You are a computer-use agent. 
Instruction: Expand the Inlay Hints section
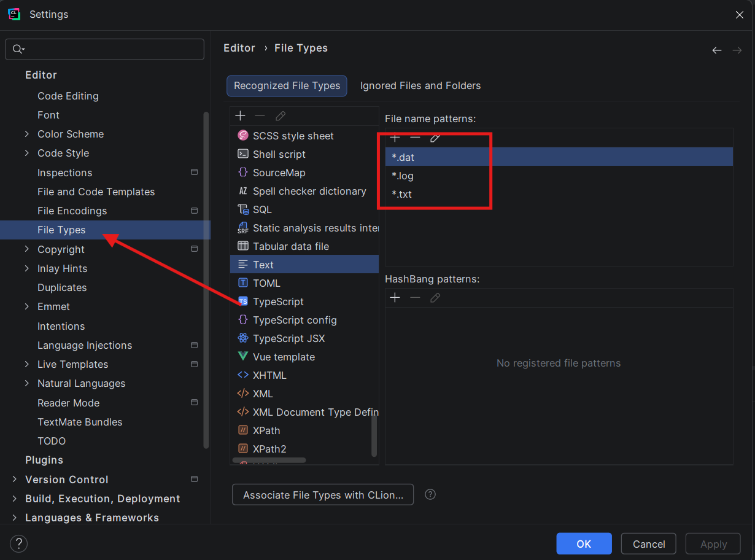coord(26,268)
